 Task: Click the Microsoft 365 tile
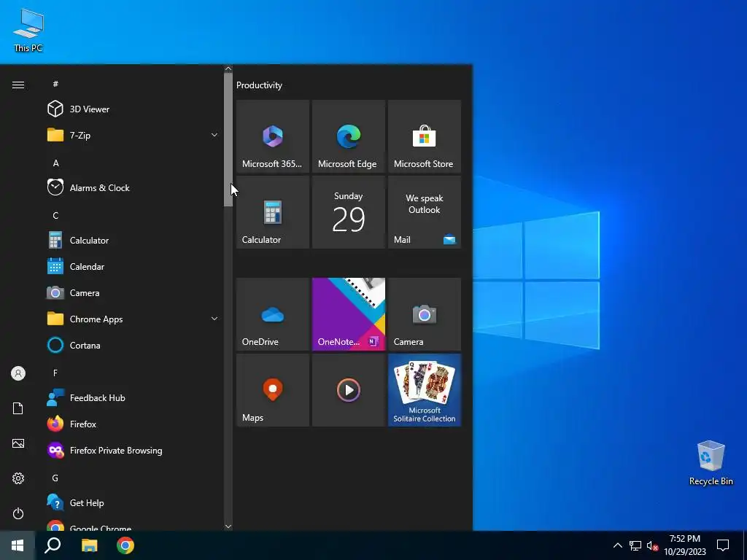click(x=273, y=136)
